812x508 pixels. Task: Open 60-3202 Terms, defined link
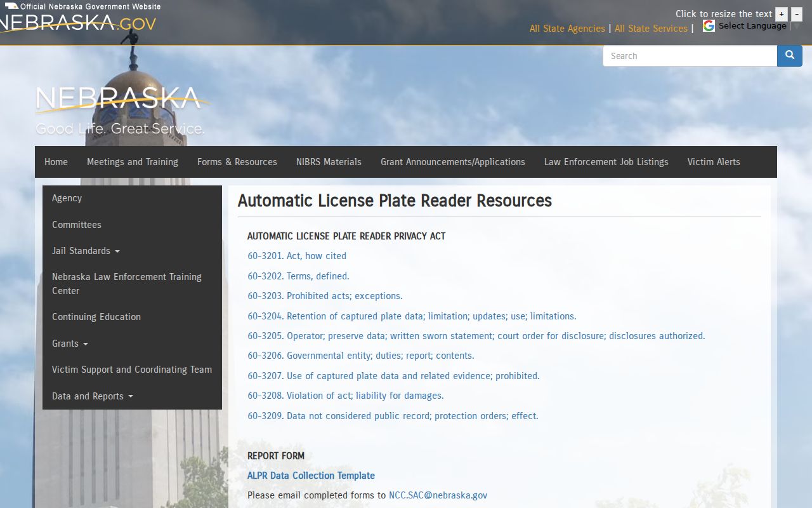coord(298,276)
